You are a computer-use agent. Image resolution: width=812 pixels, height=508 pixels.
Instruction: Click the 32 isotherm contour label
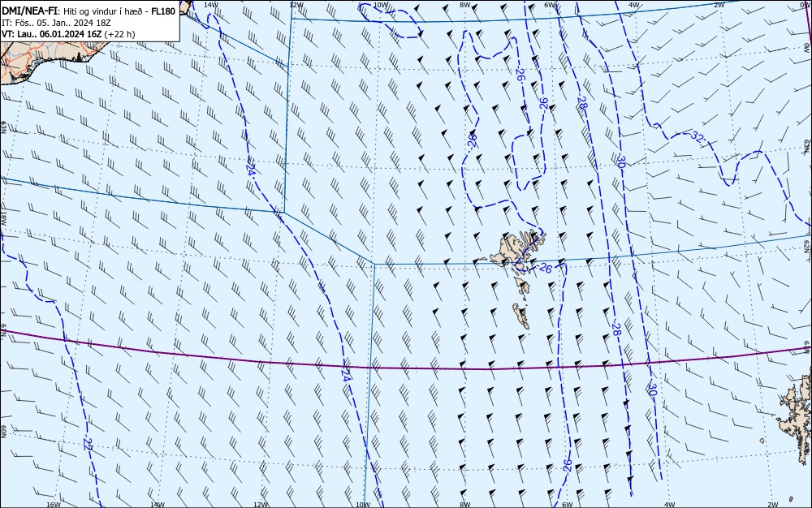697,137
